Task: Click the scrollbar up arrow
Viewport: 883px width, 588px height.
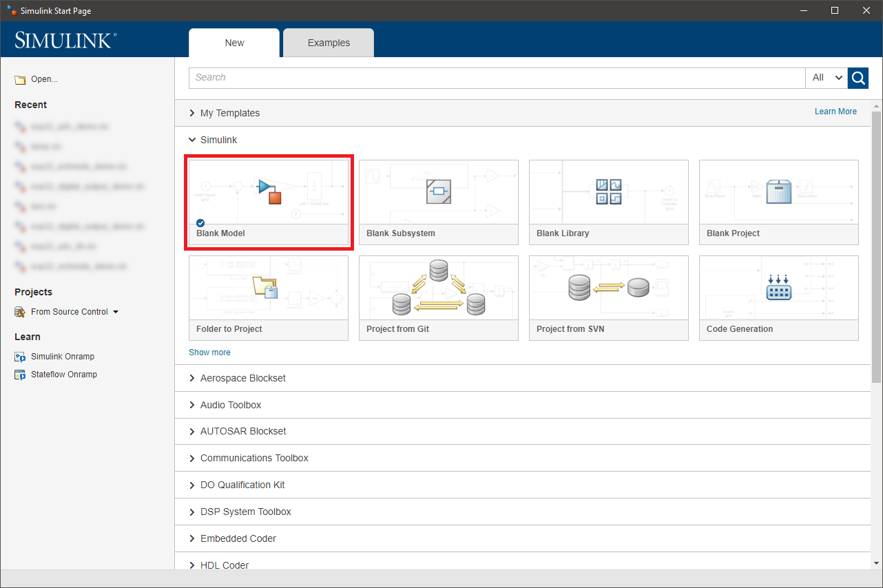Action: pyautogui.click(x=877, y=105)
